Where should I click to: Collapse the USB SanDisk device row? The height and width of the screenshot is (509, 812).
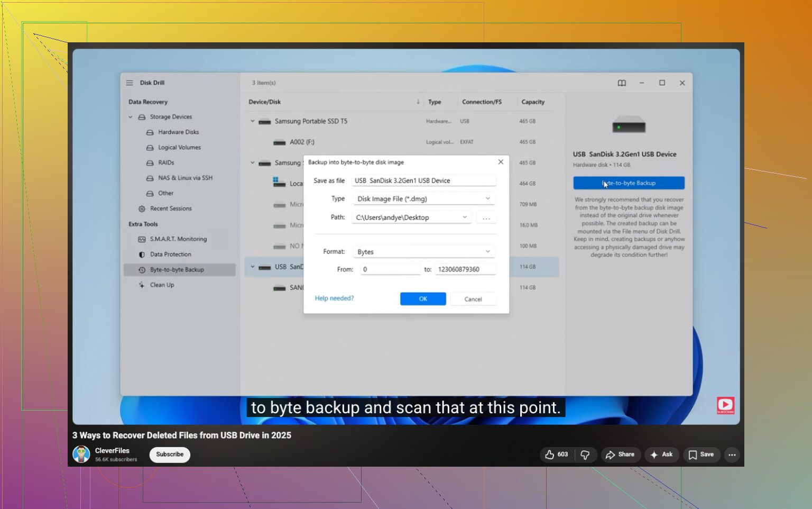(253, 267)
